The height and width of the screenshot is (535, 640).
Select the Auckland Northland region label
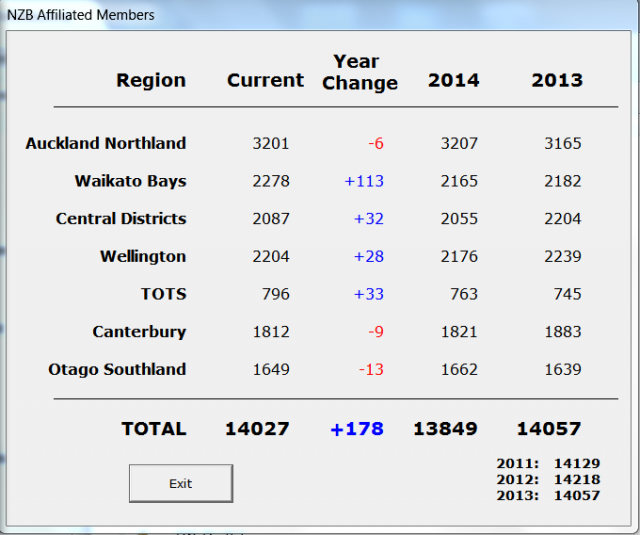[106, 143]
